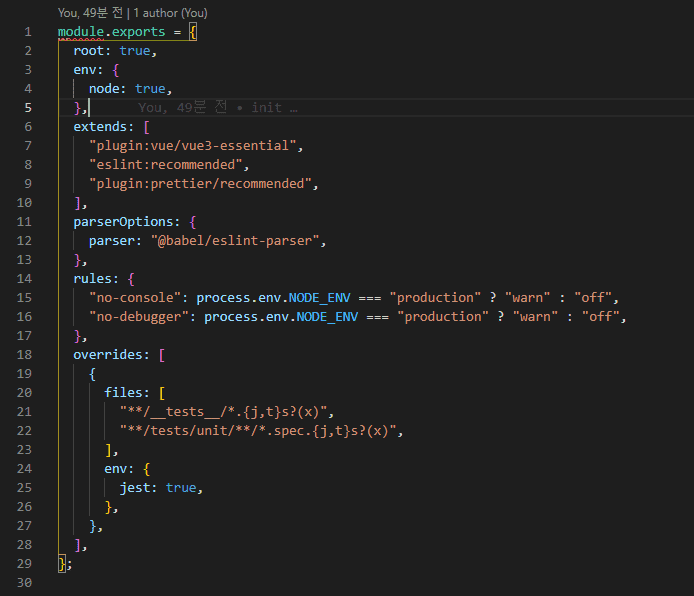Click the word "module" on line 1
Screen dimensions: 694x596
pyautogui.click(x=81, y=32)
